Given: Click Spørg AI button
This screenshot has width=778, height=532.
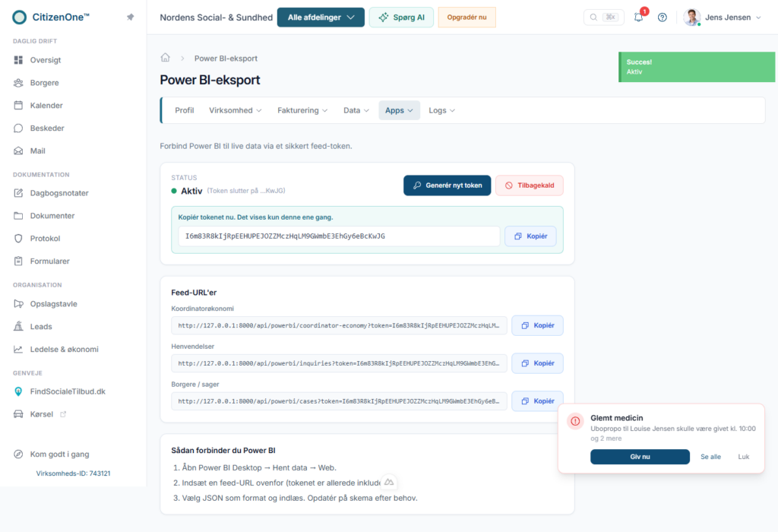Looking at the screenshot, I should pos(401,17).
